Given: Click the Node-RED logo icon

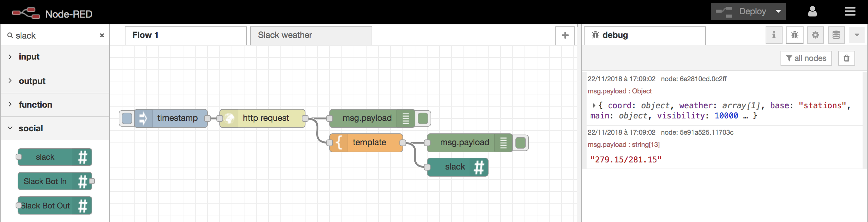Looking at the screenshot, I should (26, 13).
